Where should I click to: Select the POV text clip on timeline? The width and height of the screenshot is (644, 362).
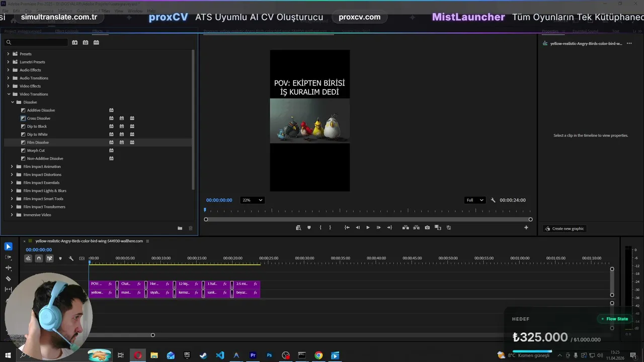[x=102, y=284]
